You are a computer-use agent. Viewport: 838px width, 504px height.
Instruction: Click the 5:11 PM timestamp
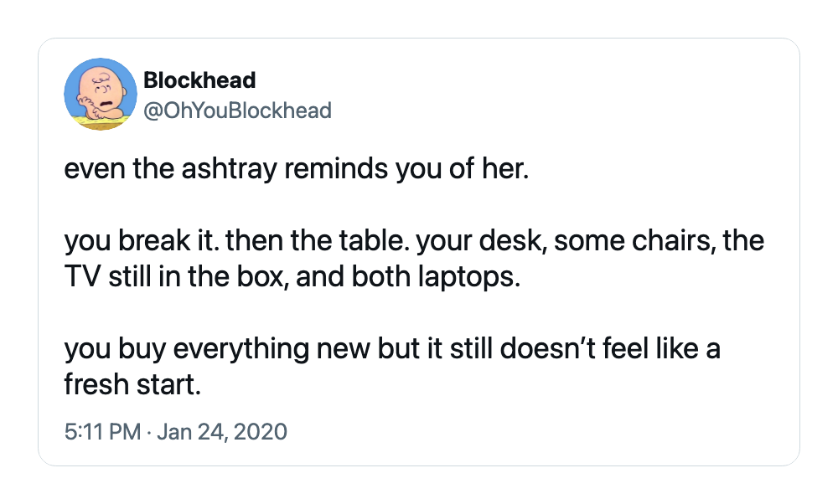click(102, 431)
